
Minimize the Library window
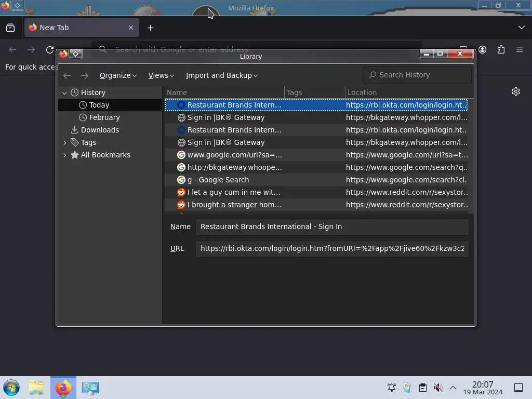click(x=427, y=54)
